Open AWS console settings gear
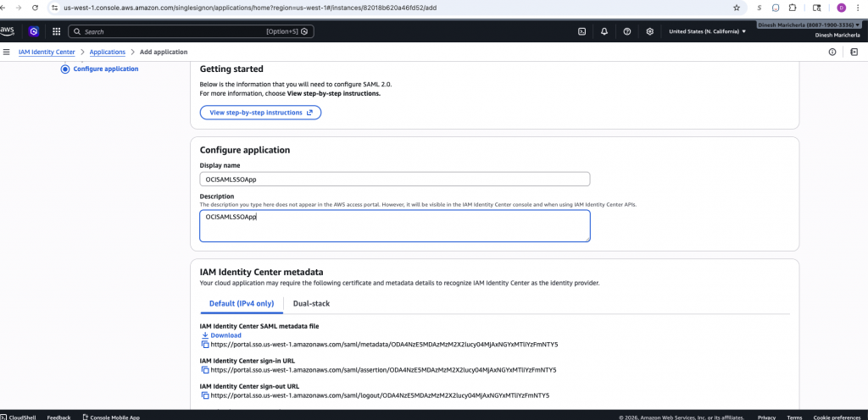This screenshot has height=420, width=868. coord(649,31)
